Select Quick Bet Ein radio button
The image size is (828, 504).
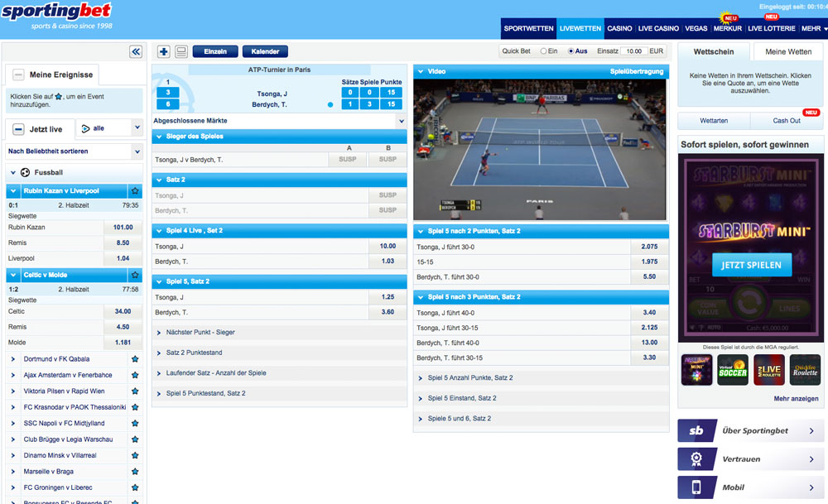(543, 51)
